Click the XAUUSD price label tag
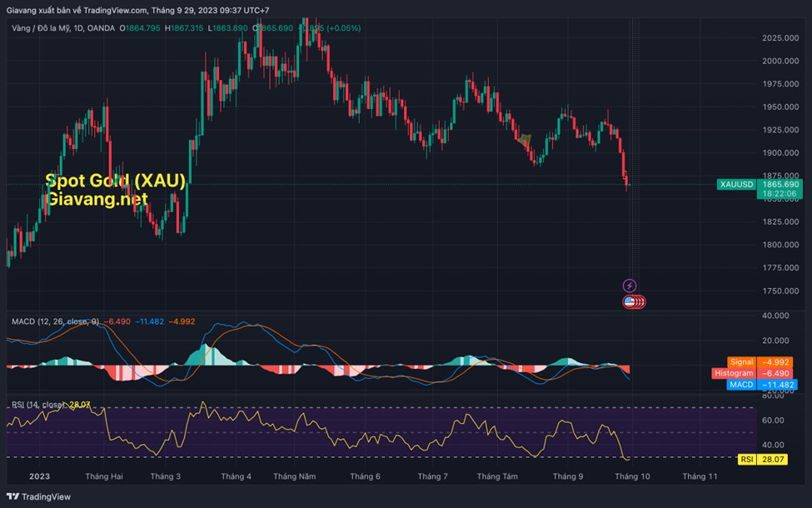The width and height of the screenshot is (812, 508). [735, 184]
